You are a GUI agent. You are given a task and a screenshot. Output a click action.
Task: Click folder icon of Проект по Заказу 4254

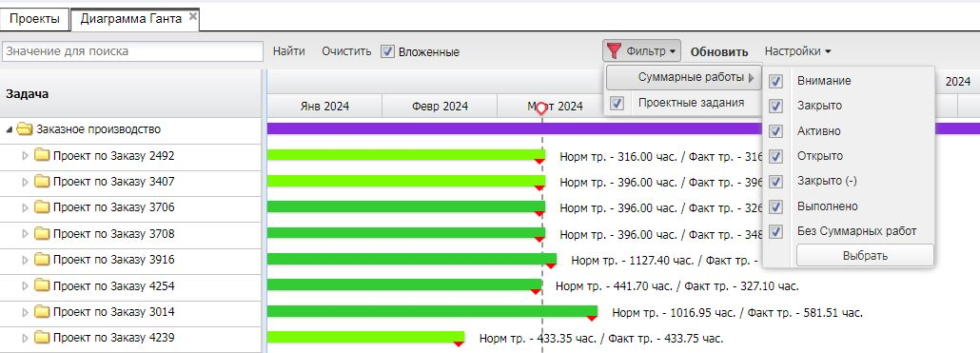[42, 286]
